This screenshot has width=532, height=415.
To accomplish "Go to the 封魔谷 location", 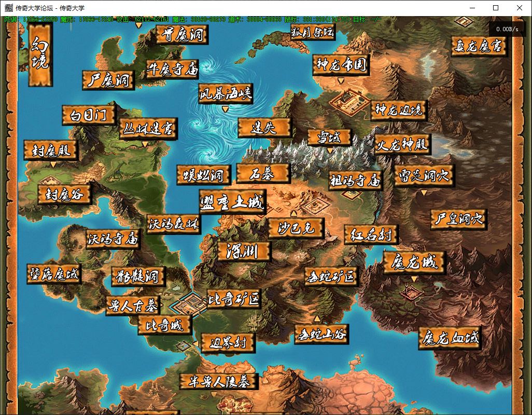I will [64, 195].
